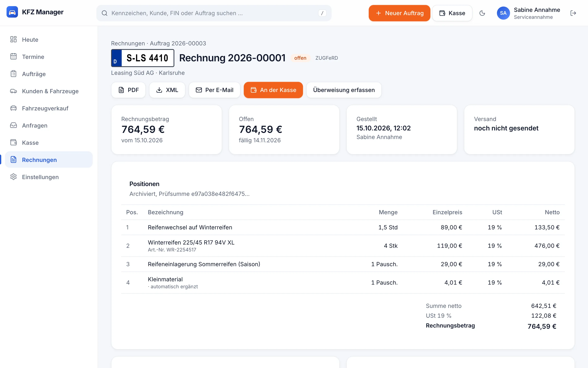Click the Rechnungen breadcrumb link
Image resolution: width=588 pixels, height=368 pixels.
(x=128, y=43)
